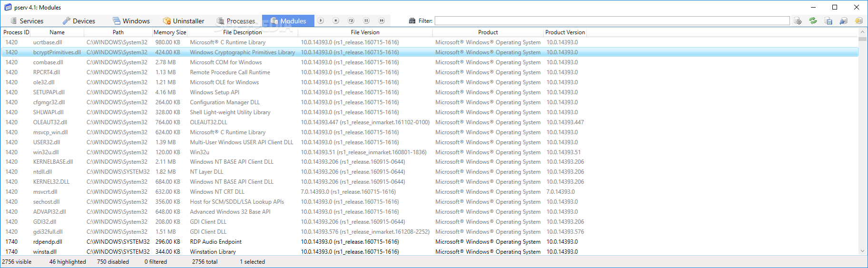This screenshot has height=268, width=868.
Task: Select the msvcrt.dll row
Action: pyautogui.click(x=430, y=192)
